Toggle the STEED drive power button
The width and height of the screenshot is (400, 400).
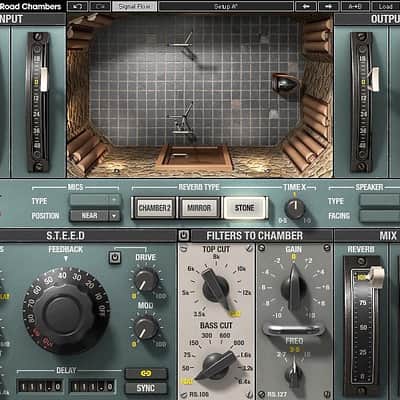(115, 258)
